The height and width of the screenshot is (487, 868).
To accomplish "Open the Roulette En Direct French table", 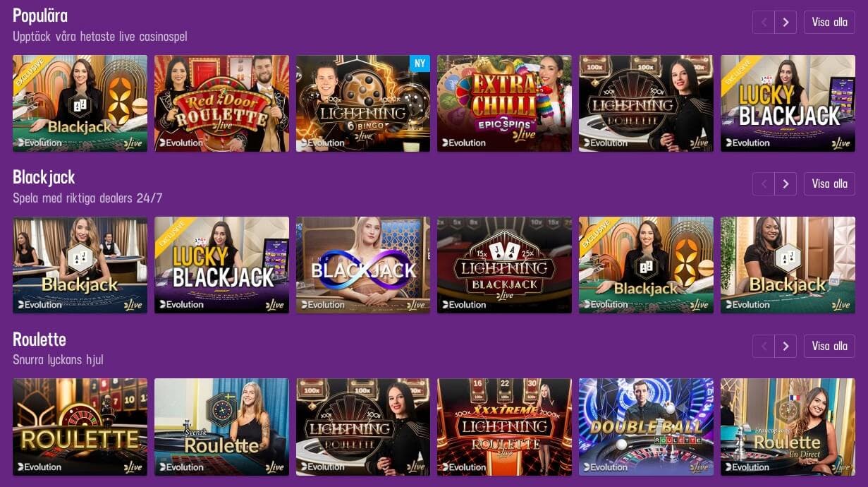I will [788, 427].
